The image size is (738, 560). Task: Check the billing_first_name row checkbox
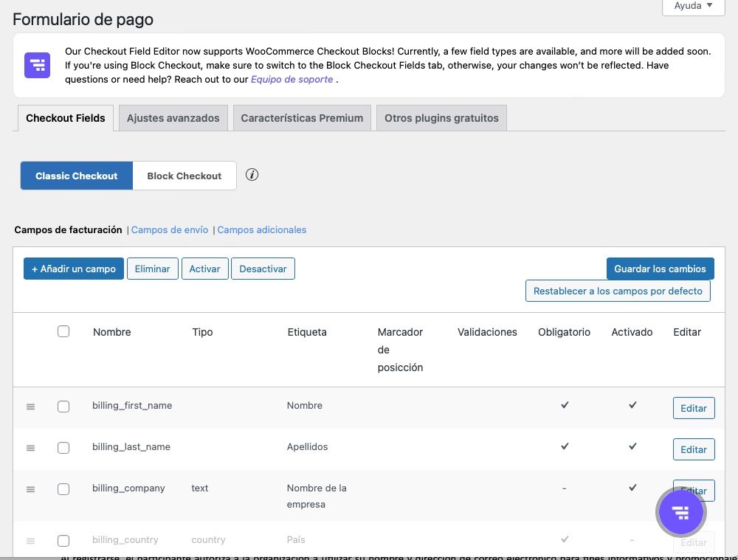tap(63, 407)
